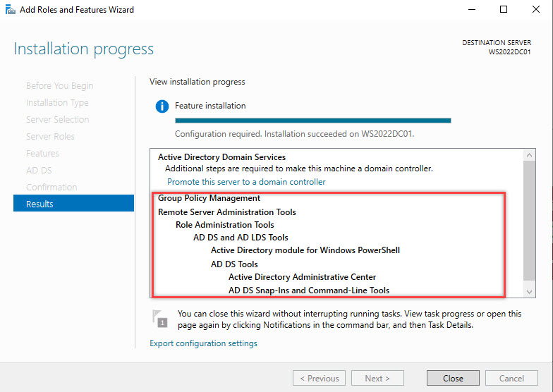Close the wizard with the title bar X
The image size is (553, 392).
(x=536, y=10)
